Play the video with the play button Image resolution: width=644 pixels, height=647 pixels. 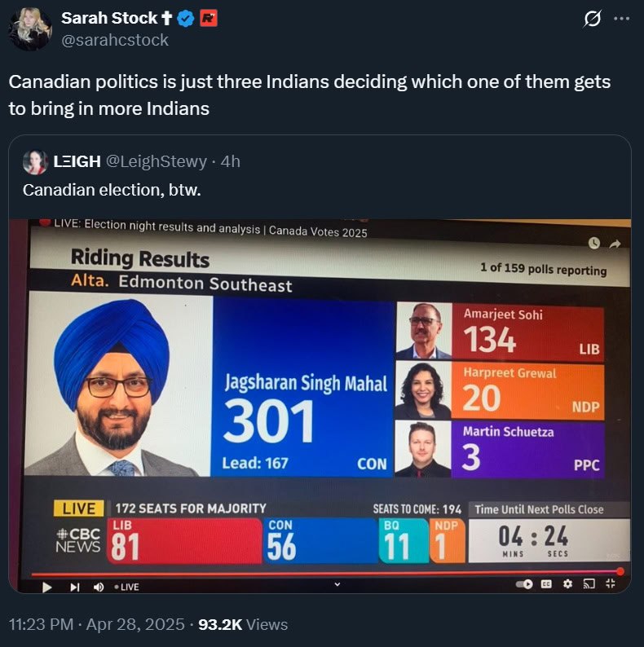click(47, 587)
